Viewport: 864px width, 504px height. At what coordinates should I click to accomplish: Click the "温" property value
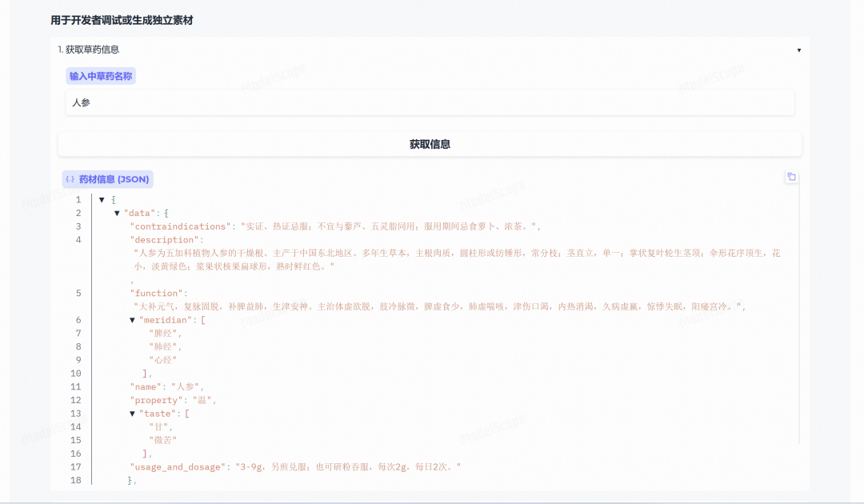point(202,400)
